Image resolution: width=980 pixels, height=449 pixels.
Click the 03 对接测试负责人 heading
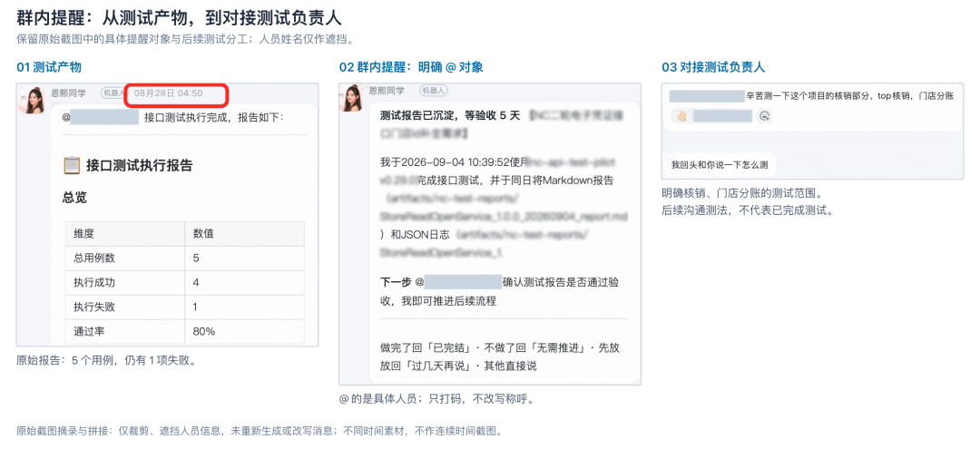713,67
